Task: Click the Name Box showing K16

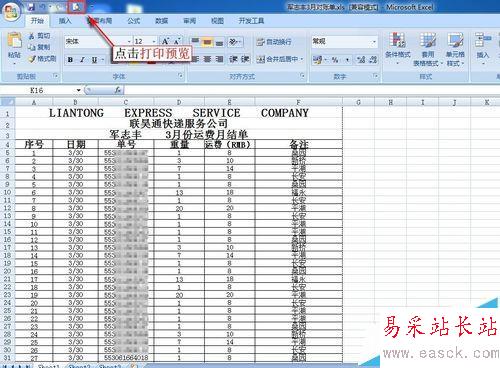Action: click(x=37, y=90)
